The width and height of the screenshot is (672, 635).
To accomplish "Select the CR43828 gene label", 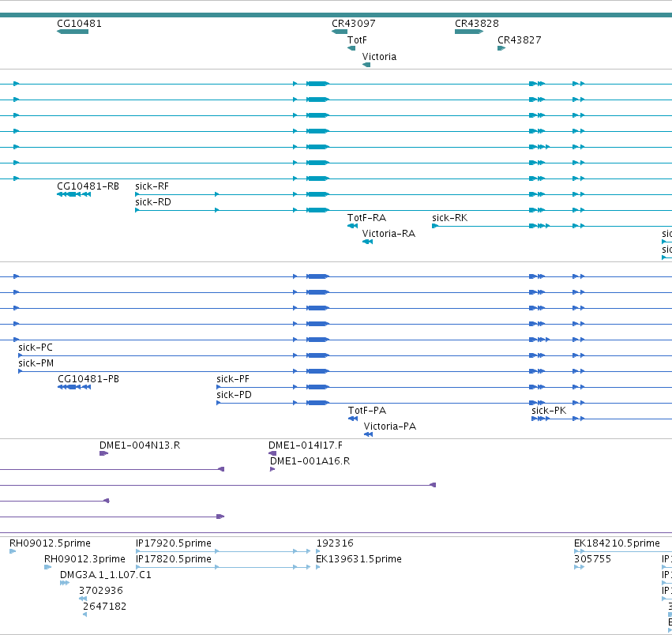I will pos(477,24).
